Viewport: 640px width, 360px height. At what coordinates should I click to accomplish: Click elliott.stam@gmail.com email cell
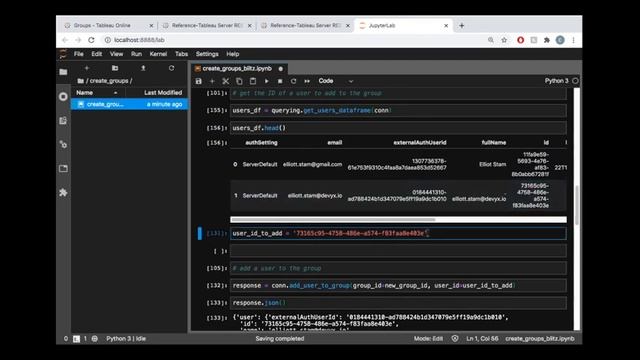[x=313, y=164]
